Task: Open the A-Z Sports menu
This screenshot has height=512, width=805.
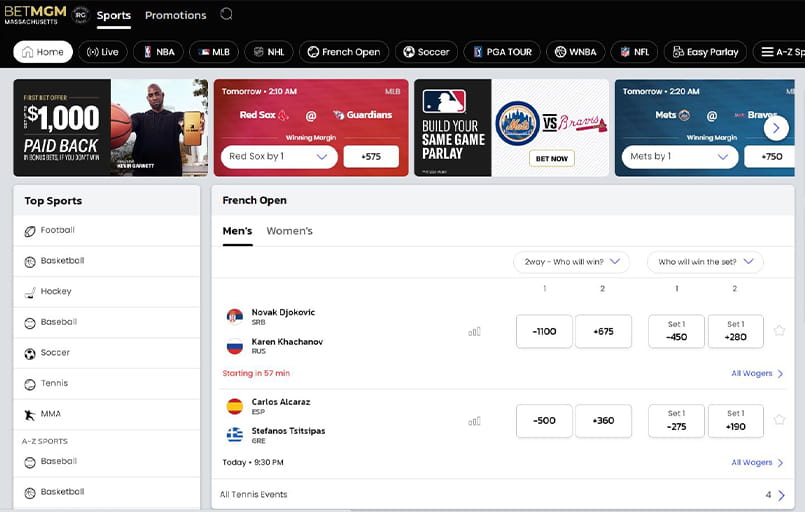Action: click(x=779, y=52)
